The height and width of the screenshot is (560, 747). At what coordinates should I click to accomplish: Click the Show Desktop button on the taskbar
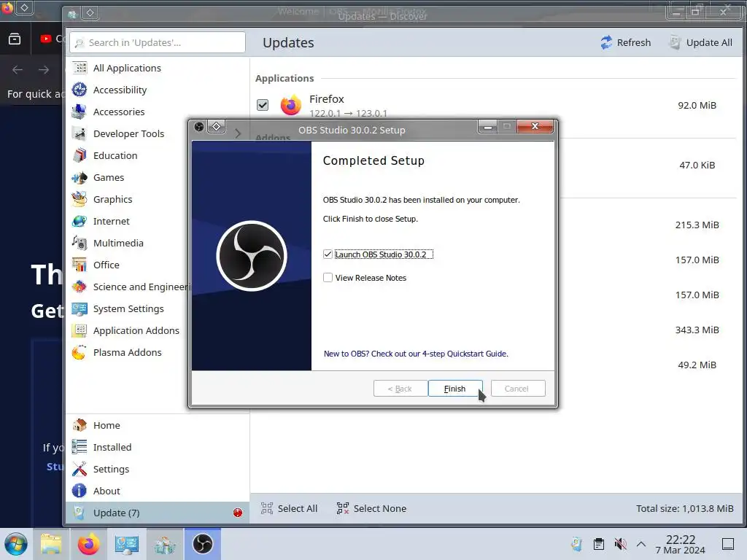tap(728, 544)
